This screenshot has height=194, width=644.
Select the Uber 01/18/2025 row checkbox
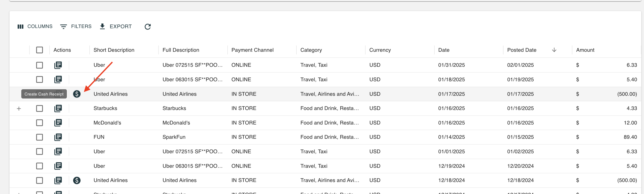(x=40, y=79)
